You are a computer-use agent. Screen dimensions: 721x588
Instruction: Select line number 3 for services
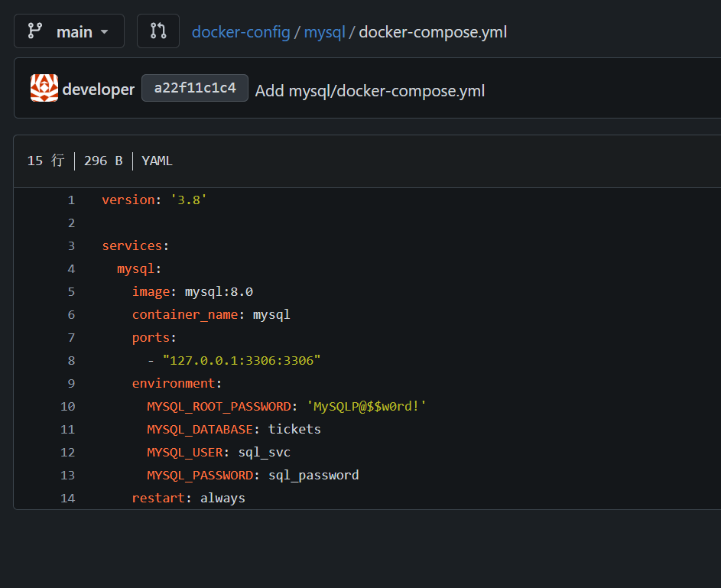71,245
